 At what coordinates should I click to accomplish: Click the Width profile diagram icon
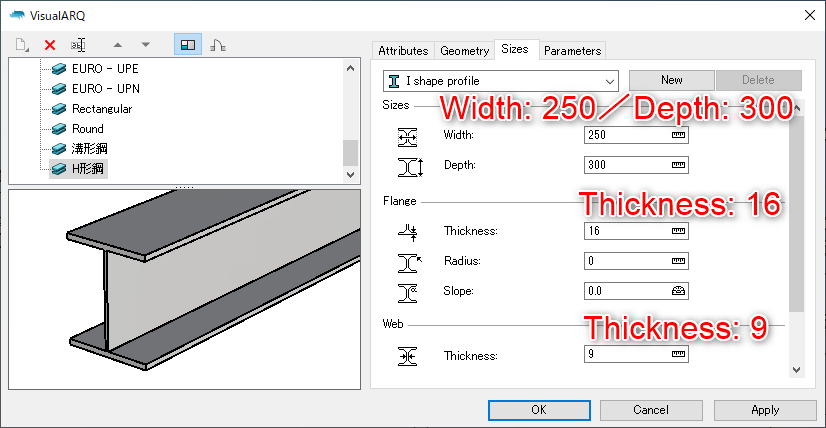[x=408, y=137]
